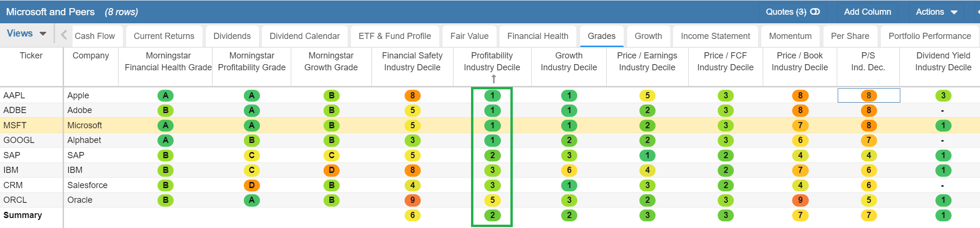The image size is (980, 228).
Task: Open the Dividend Calendar tab
Action: point(305,36)
